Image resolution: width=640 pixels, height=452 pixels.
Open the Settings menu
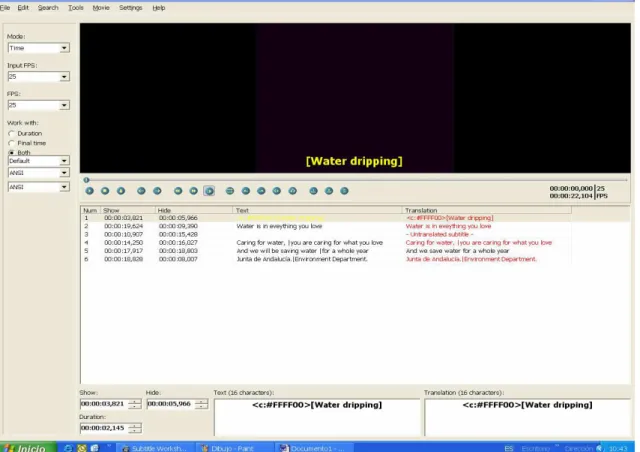131,8
